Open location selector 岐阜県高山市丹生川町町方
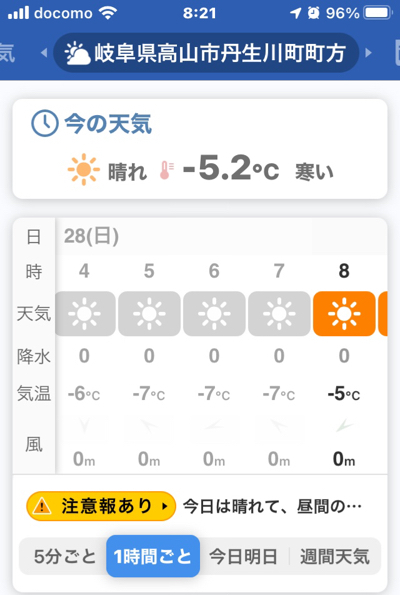This screenshot has width=400, height=595. click(206, 53)
